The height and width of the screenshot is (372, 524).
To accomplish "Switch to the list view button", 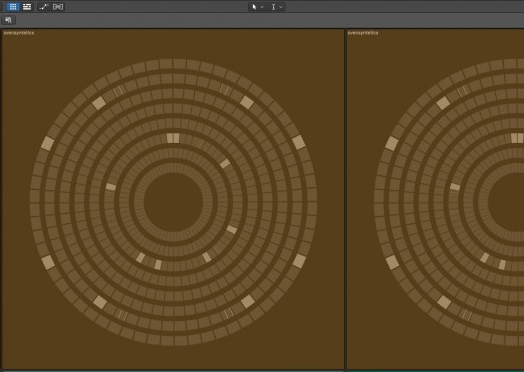I will (27, 7).
